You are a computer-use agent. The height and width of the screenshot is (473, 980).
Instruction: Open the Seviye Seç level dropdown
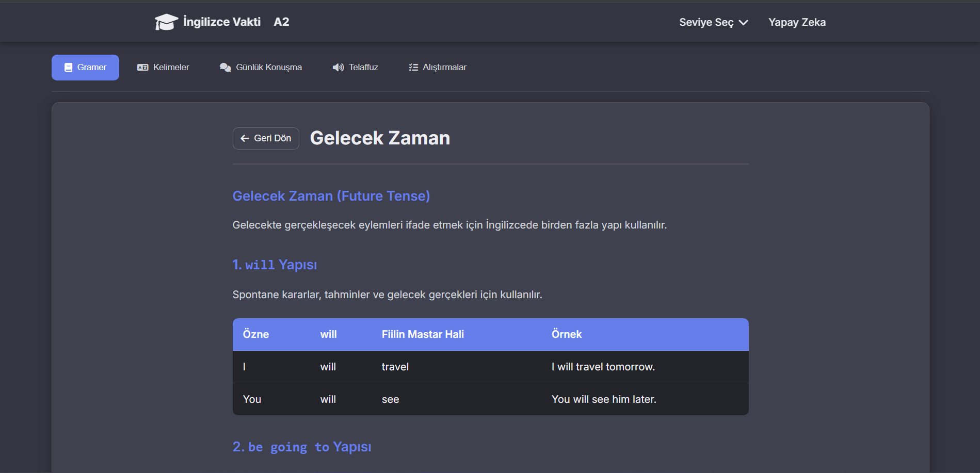tap(706, 22)
